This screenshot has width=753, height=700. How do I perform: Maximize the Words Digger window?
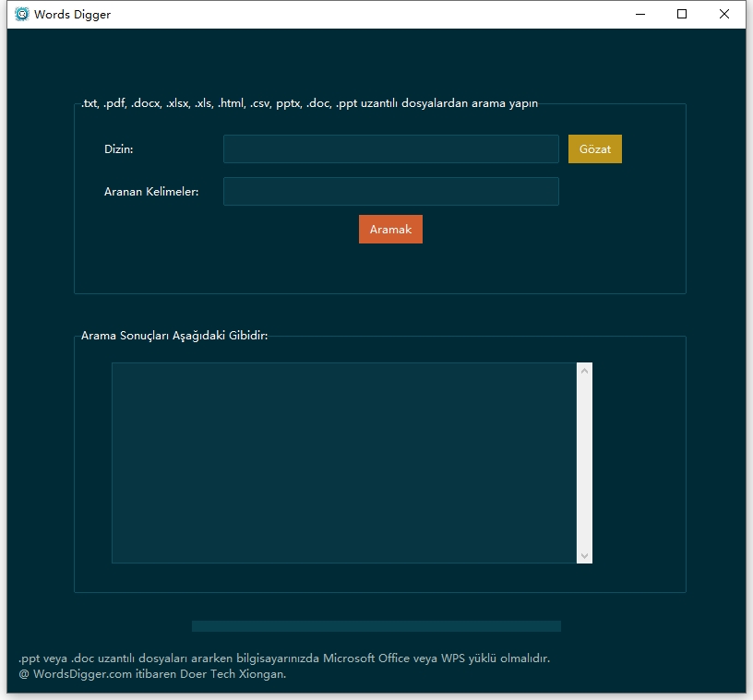click(682, 15)
